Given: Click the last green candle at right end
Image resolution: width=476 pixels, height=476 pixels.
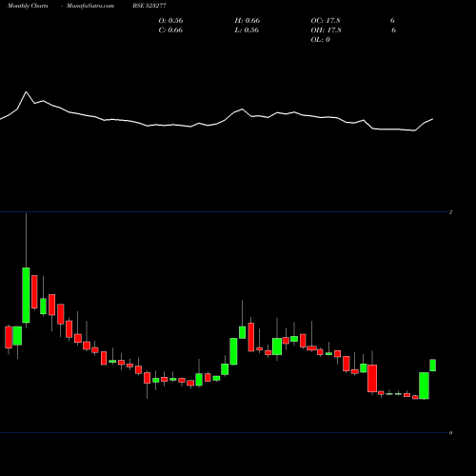Looking at the screenshot, I should point(433,365).
